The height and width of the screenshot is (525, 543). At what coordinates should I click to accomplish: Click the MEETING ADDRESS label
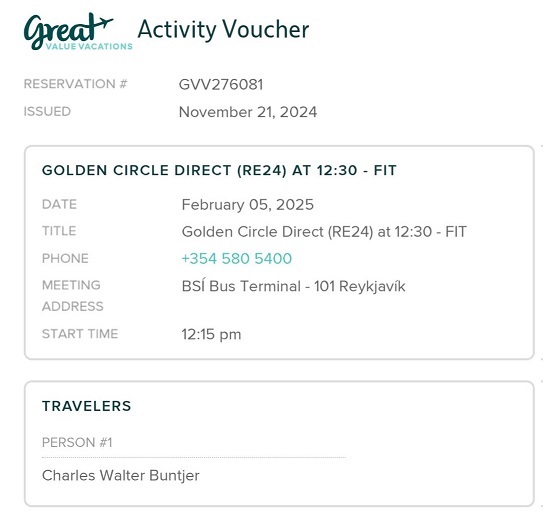pyautogui.click(x=73, y=296)
